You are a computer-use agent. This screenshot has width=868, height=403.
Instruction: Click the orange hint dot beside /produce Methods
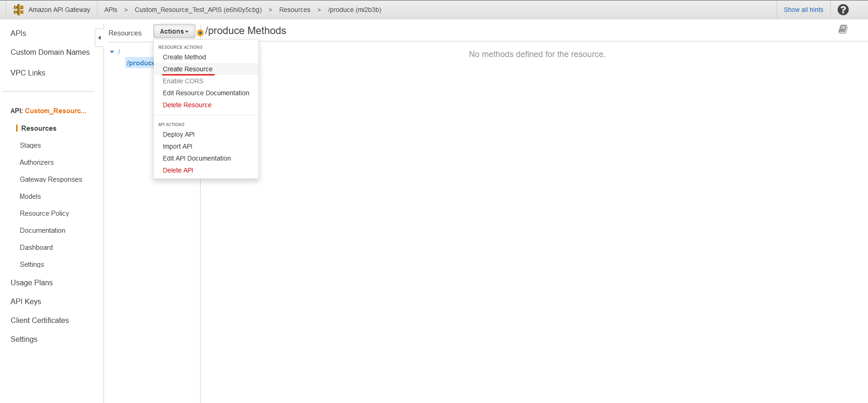(200, 33)
